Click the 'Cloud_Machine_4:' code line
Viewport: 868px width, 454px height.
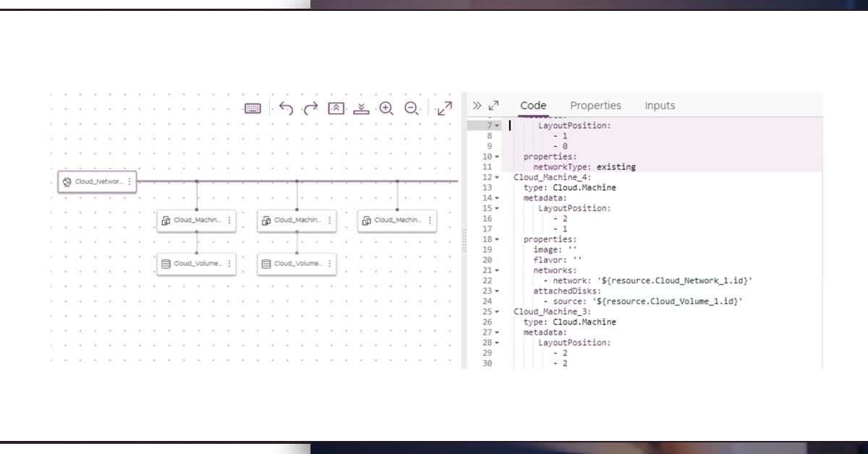tap(553, 177)
